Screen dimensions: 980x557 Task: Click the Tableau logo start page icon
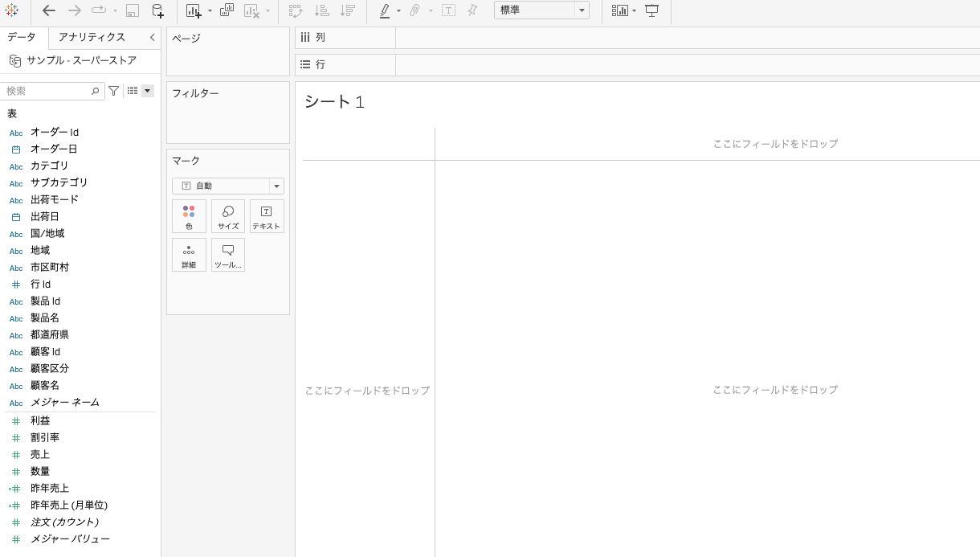(11, 10)
